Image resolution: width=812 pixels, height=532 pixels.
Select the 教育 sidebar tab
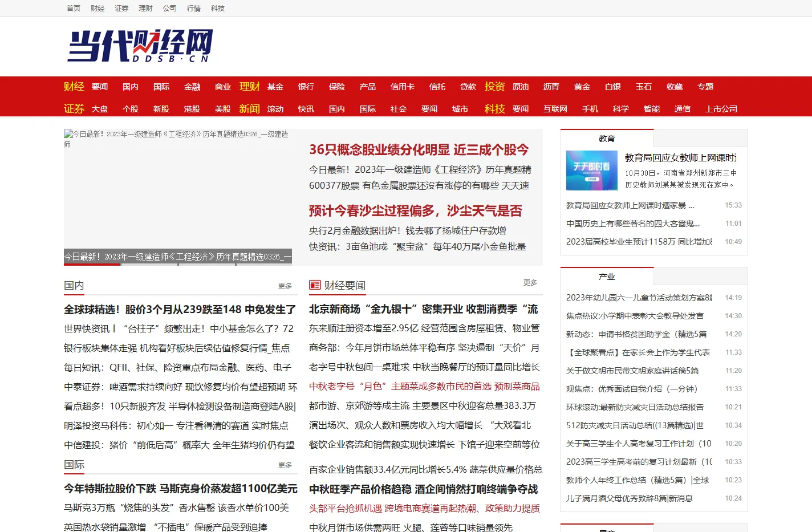click(x=607, y=139)
